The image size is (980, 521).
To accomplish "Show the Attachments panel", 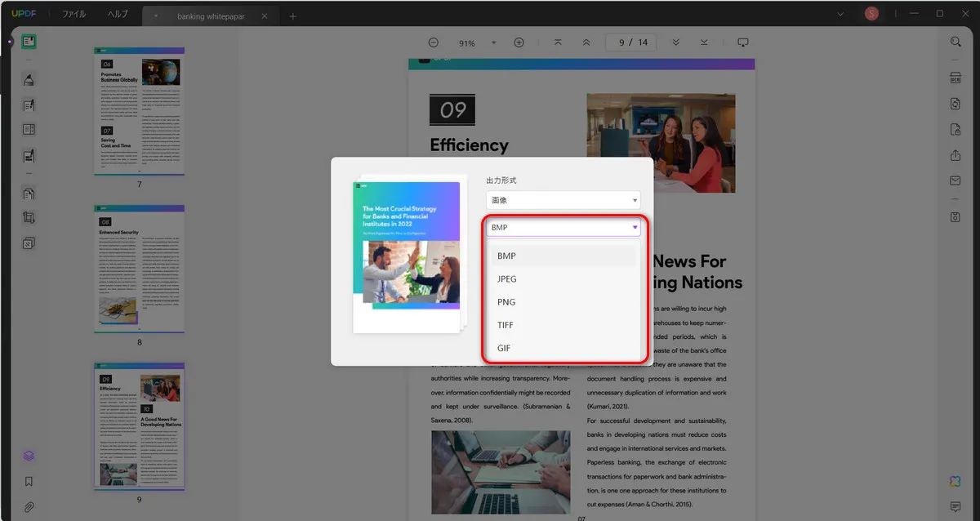I will click(29, 507).
